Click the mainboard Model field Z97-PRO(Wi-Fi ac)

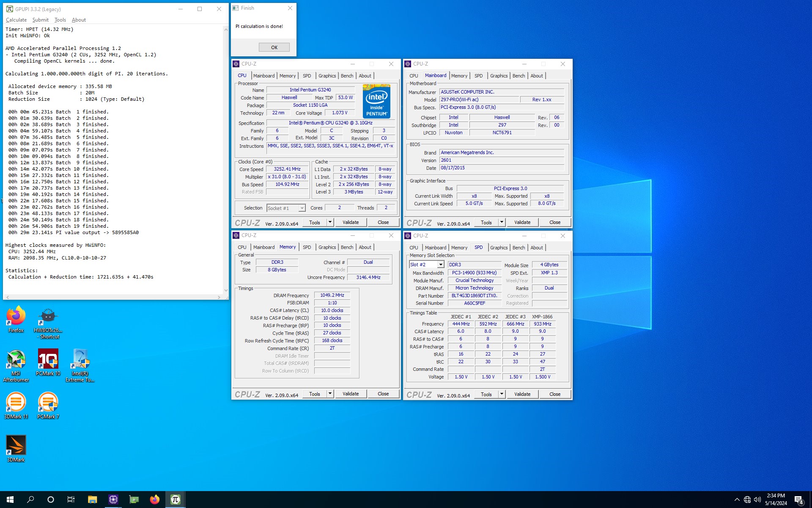click(x=479, y=99)
